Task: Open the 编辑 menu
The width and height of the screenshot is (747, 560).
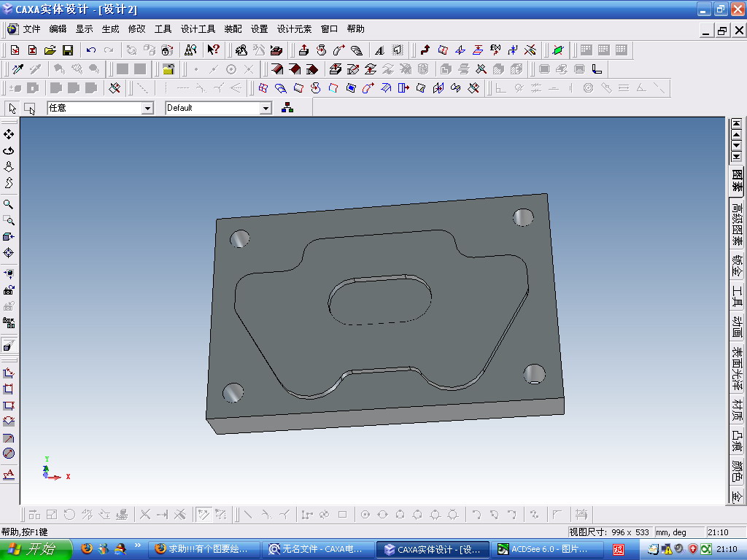Action: coord(58,29)
